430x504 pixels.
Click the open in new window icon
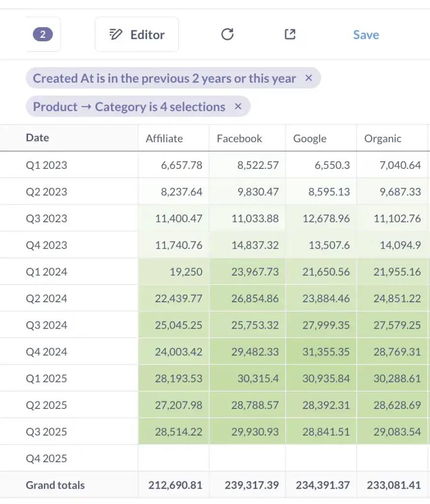coord(290,34)
